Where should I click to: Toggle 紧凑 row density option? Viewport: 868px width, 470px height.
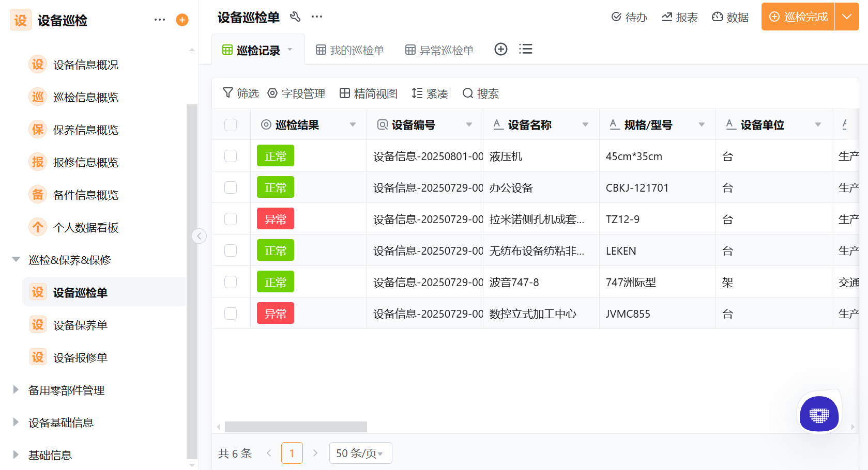(x=430, y=93)
